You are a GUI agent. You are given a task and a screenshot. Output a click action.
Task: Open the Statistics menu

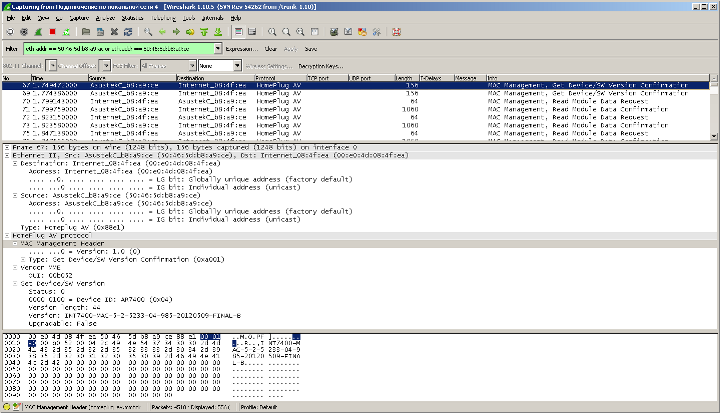click(x=132, y=18)
